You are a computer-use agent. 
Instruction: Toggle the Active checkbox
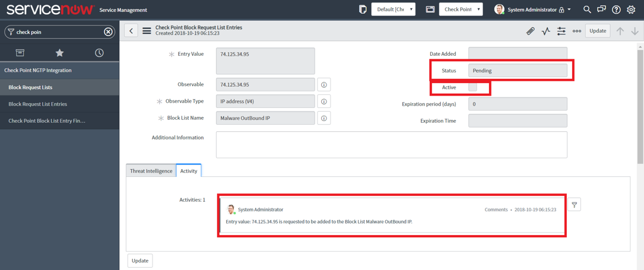(x=472, y=87)
